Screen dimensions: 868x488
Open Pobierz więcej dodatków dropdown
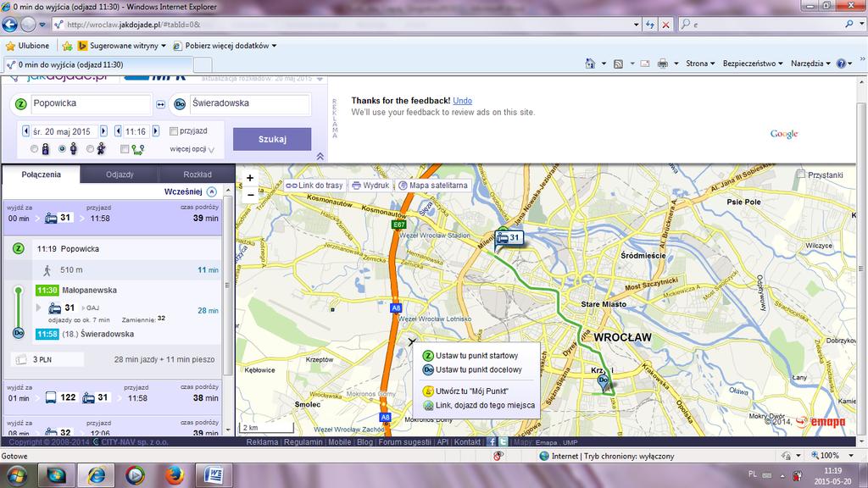(224, 46)
